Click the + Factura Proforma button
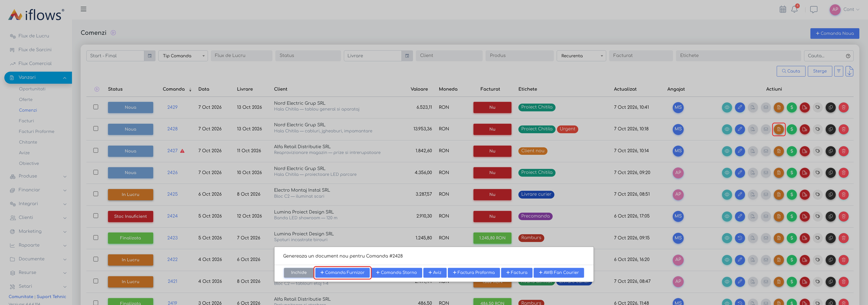The image size is (868, 305). pyautogui.click(x=473, y=273)
